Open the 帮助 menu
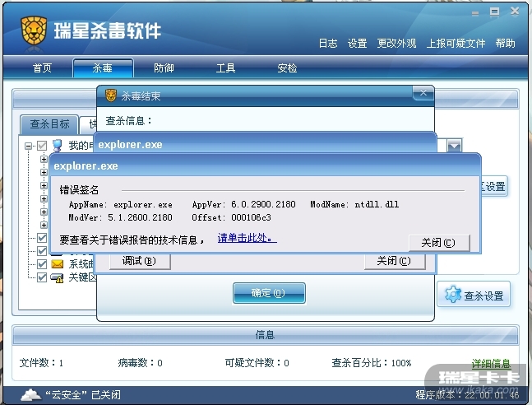Image resolution: width=532 pixels, height=405 pixels. click(x=505, y=43)
